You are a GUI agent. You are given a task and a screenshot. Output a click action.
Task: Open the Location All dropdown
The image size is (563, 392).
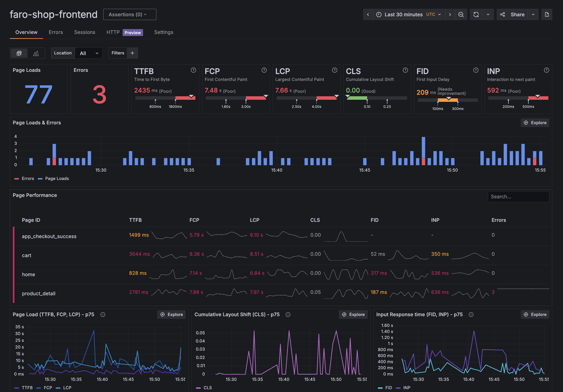coord(88,53)
